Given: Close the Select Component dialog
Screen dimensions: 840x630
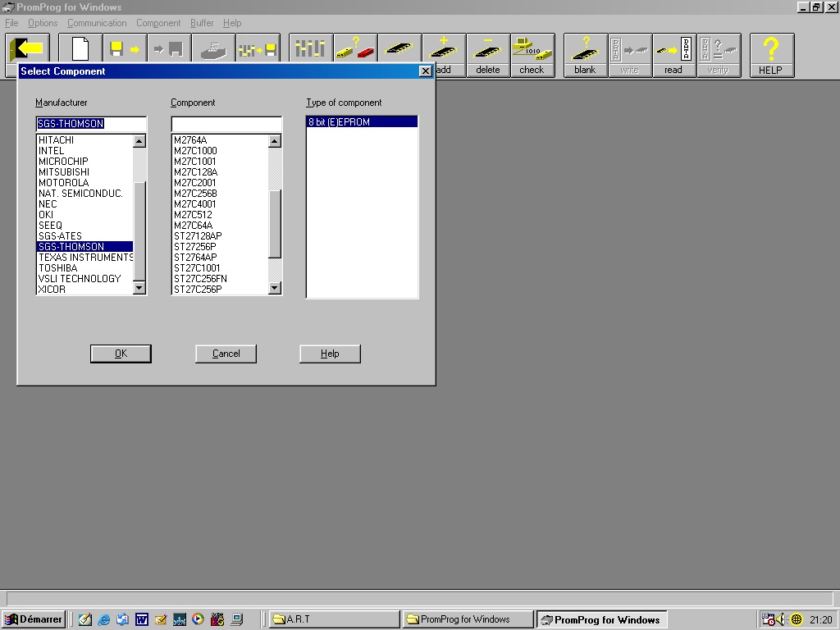Looking at the screenshot, I should pos(426,71).
